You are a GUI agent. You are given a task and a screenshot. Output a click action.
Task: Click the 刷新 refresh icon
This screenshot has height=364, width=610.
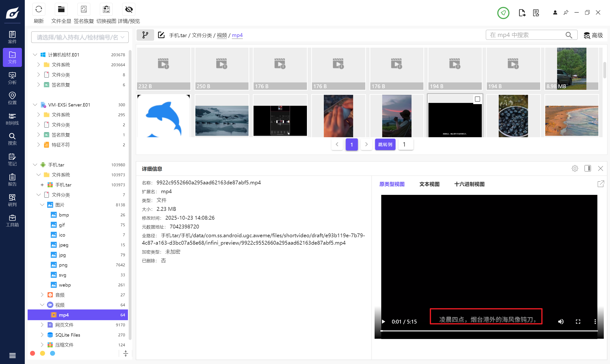coord(39,10)
